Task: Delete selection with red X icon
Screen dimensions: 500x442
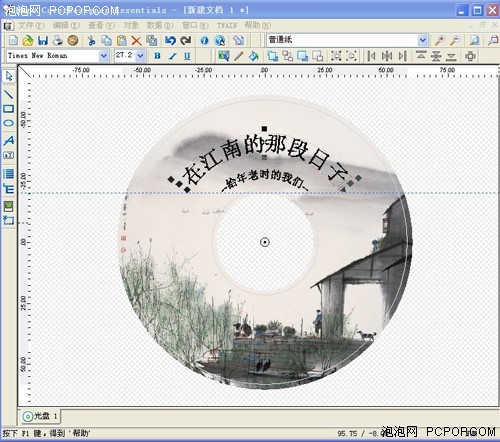Action: (136, 41)
